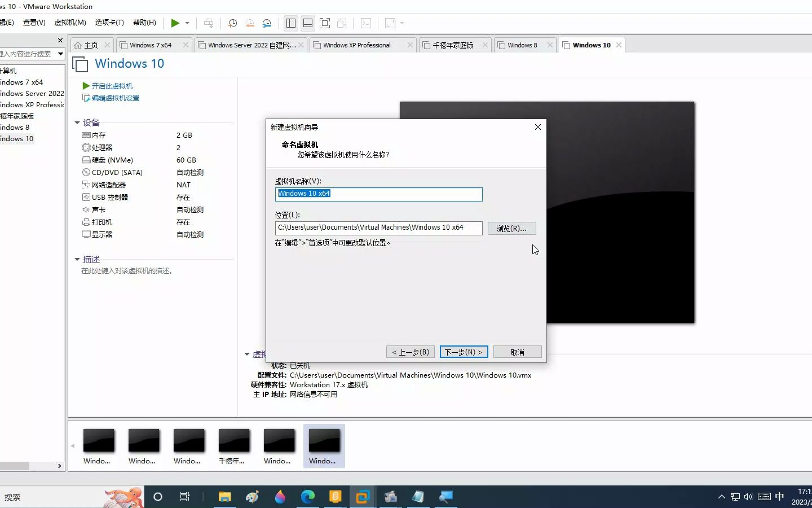
Task: Open Microsoft Edge from the taskbar
Action: click(307, 497)
